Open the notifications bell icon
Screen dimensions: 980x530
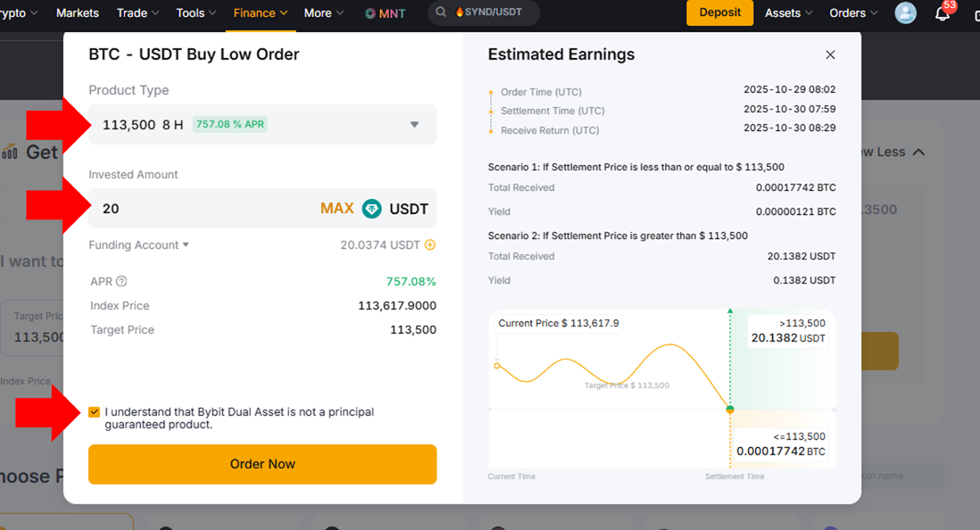pyautogui.click(x=942, y=13)
